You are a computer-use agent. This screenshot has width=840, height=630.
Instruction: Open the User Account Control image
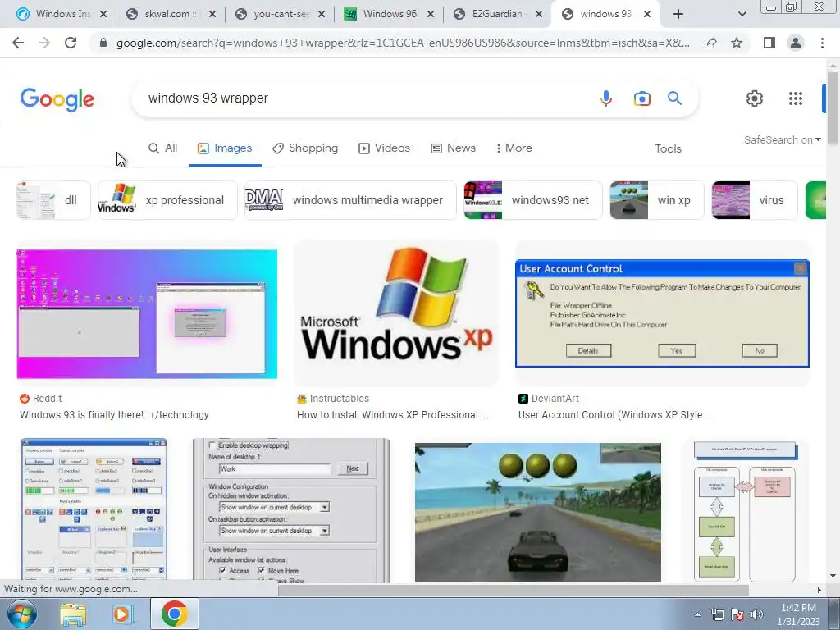(662, 313)
